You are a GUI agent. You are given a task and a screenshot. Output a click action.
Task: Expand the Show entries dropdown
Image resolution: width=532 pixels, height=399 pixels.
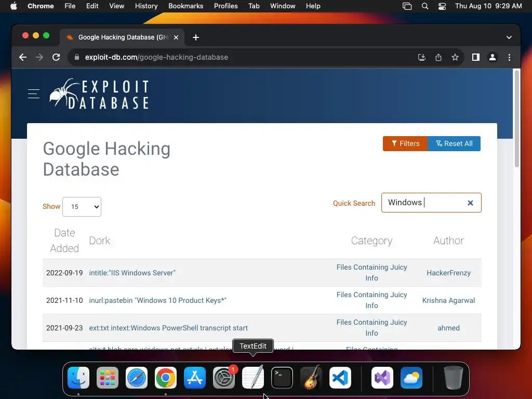[x=82, y=207]
